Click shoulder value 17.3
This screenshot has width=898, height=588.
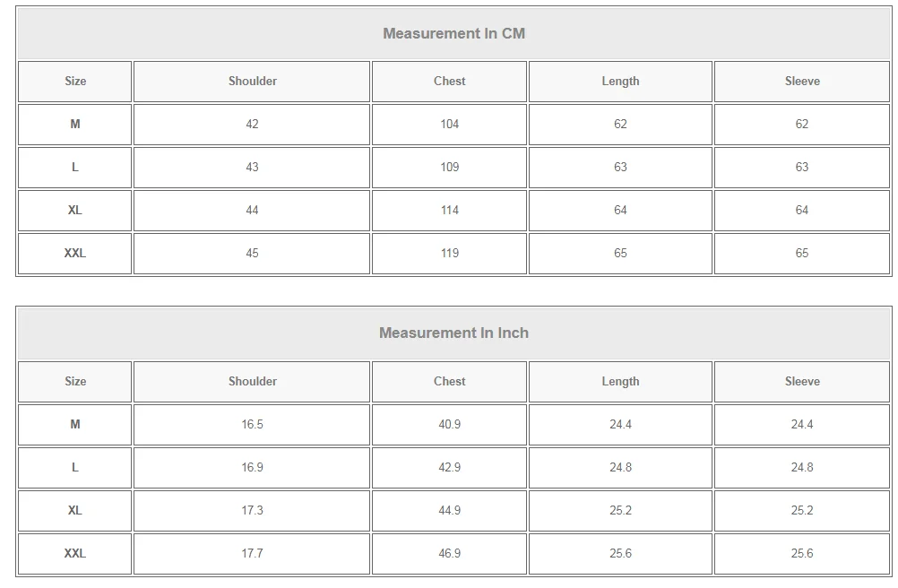tap(252, 510)
